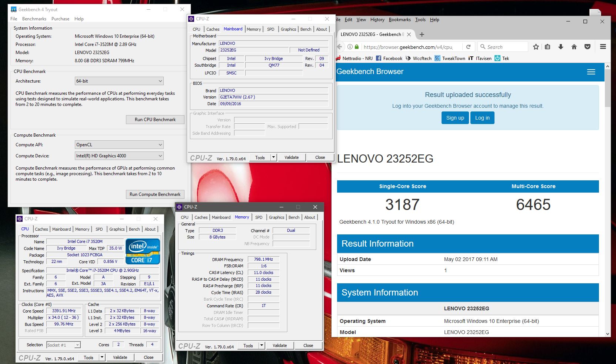The width and height of the screenshot is (616, 364).
Task: Click Close button in CPU-Z processor window
Action: pos(149,357)
